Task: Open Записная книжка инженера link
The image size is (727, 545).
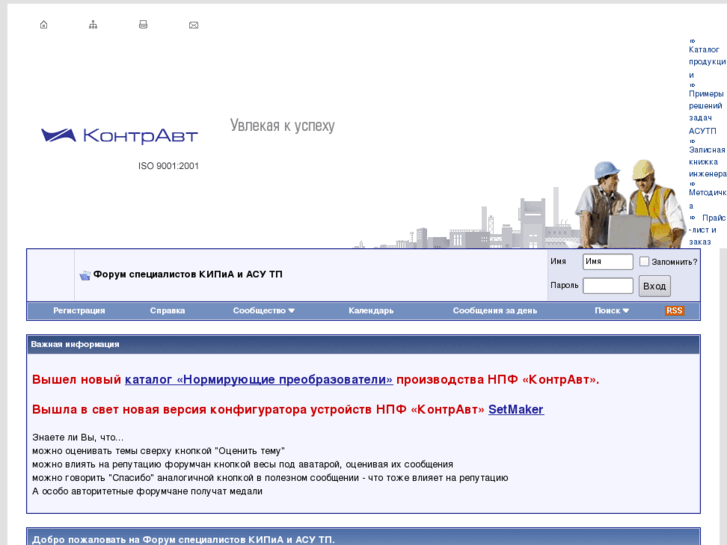Action: coord(707,162)
